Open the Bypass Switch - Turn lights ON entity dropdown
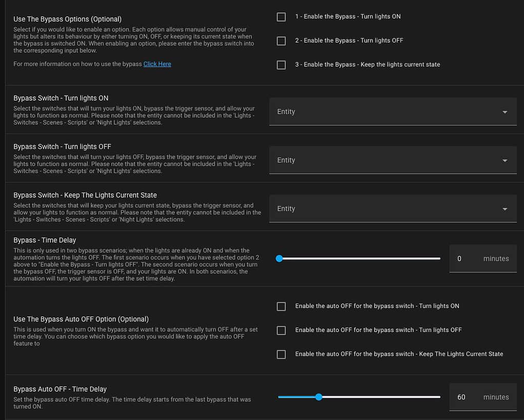524x420 pixels. pos(393,112)
